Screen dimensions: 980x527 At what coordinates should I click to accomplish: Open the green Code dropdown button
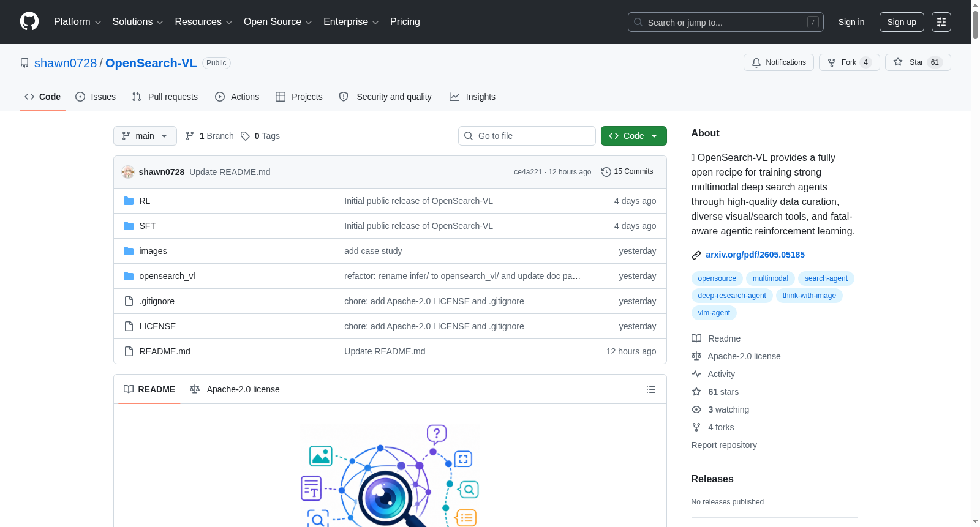634,136
